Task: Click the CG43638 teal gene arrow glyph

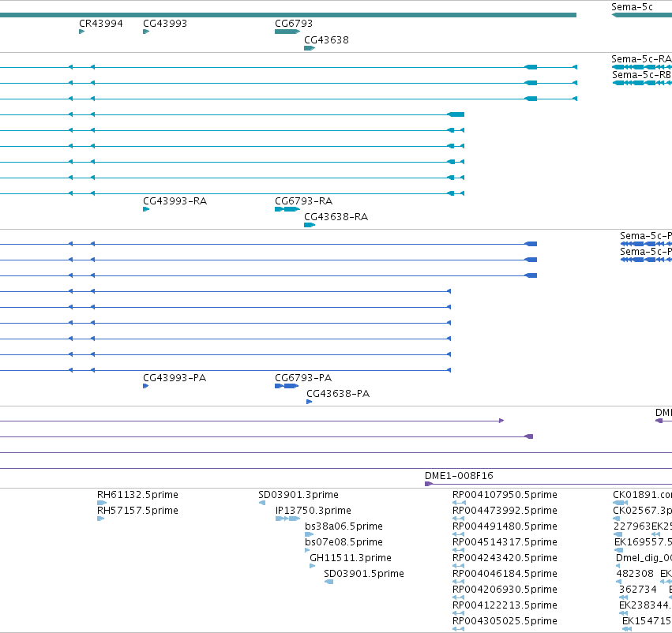Action: [x=310, y=48]
